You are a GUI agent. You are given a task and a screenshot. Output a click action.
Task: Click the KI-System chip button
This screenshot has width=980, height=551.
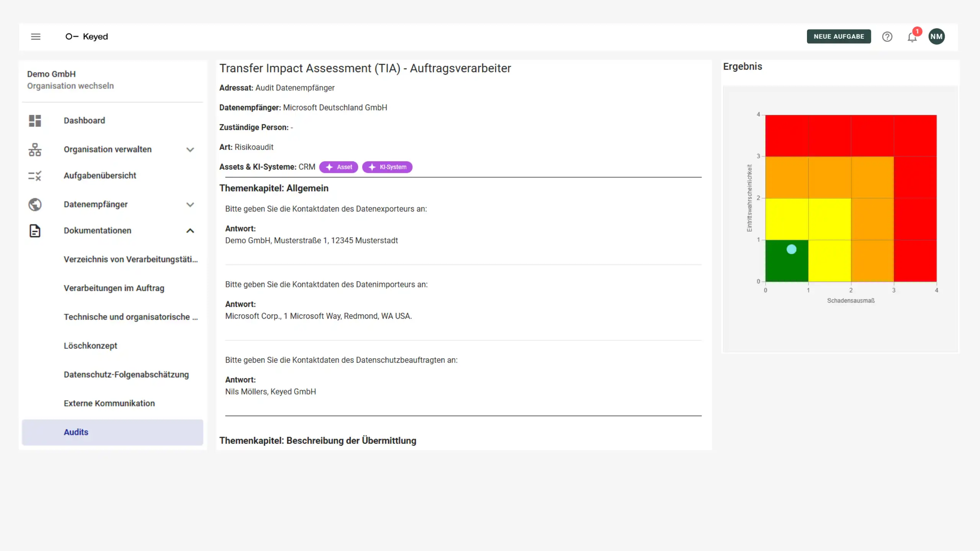click(x=387, y=167)
